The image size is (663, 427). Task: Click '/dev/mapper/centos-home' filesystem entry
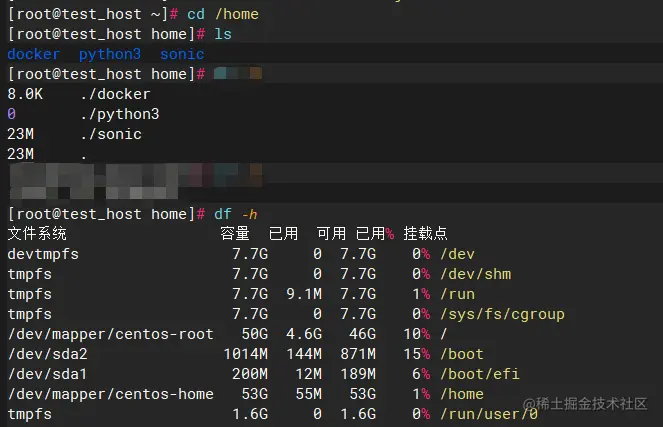[111, 394]
